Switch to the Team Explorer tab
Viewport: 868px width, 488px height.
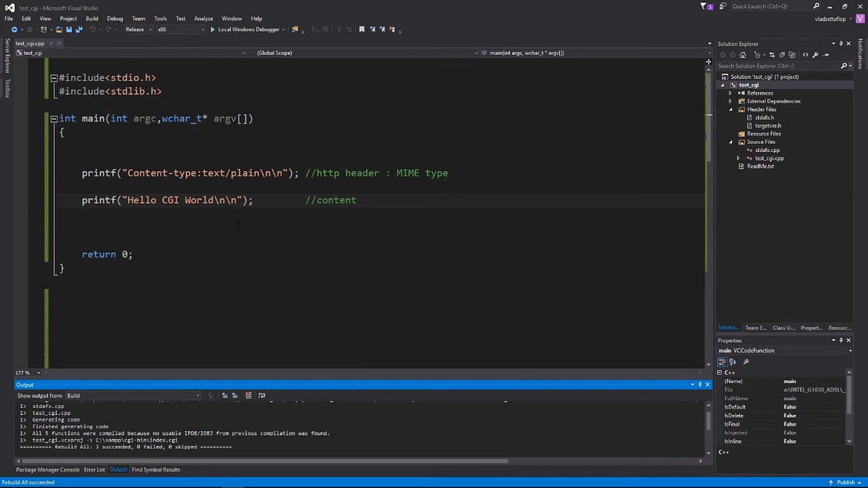click(x=756, y=328)
